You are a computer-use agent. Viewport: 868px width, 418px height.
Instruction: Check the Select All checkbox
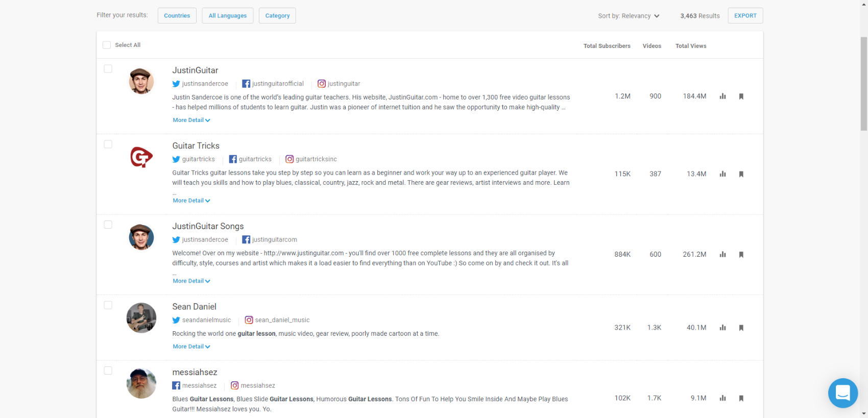click(107, 45)
